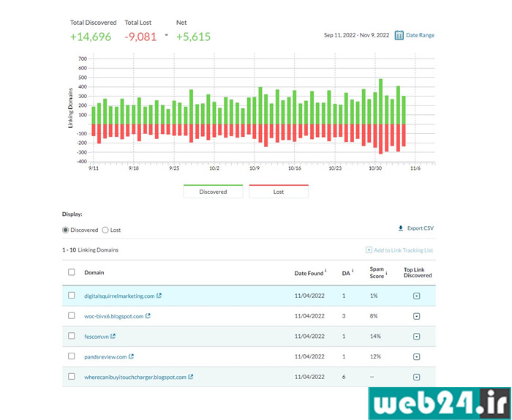
Task: Open the pandsreview.com domain link
Action: pos(105,356)
